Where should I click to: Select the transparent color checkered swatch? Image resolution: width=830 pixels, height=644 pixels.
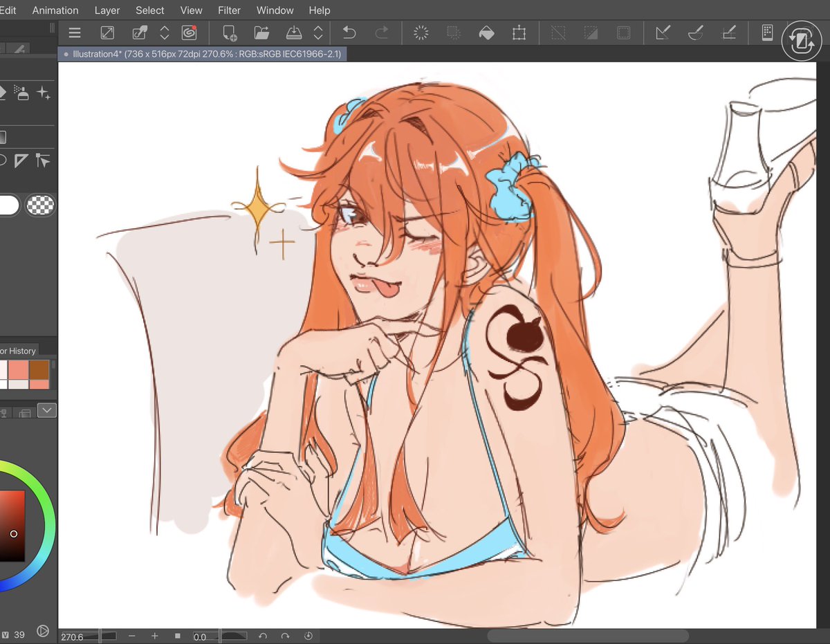pos(40,205)
